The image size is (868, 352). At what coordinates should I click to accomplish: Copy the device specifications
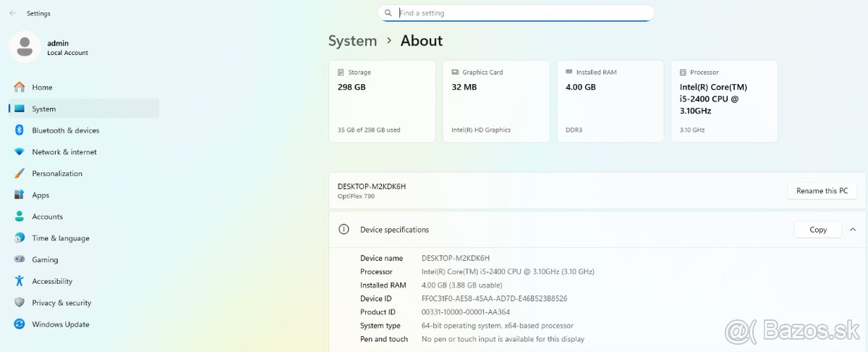[x=817, y=230]
